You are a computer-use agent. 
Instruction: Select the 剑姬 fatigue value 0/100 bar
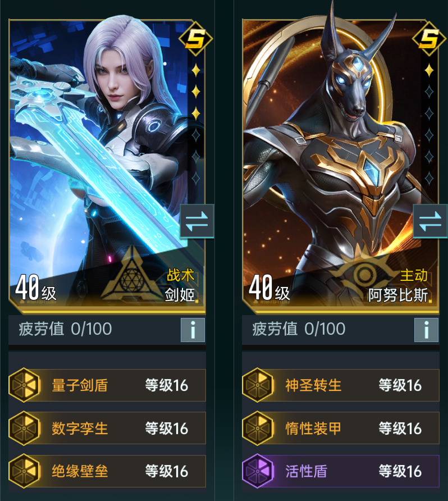(x=107, y=330)
